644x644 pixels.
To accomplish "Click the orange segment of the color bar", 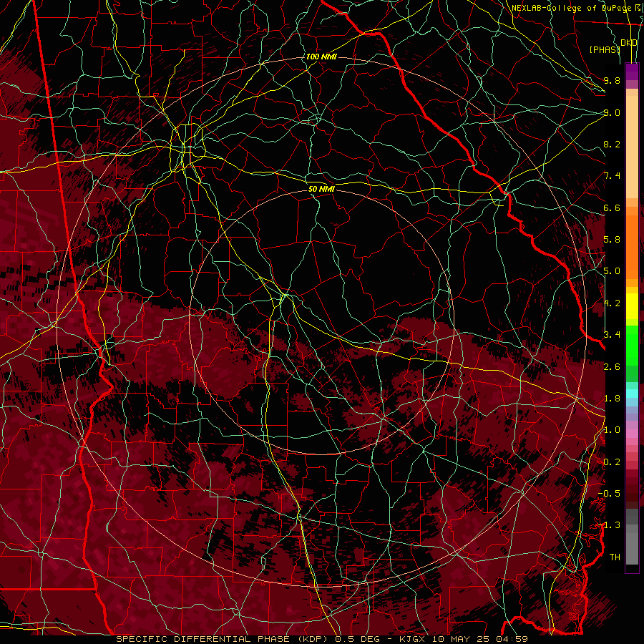I will pyautogui.click(x=632, y=246).
